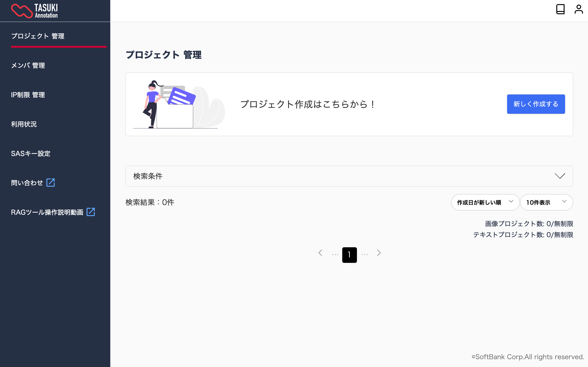Click the external link icon beside 問い合わせ
This screenshot has height=367, width=588.
(51, 183)
